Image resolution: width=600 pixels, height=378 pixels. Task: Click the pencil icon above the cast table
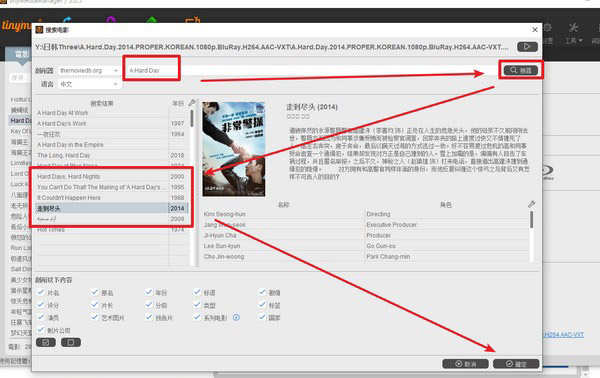(532, 204)
